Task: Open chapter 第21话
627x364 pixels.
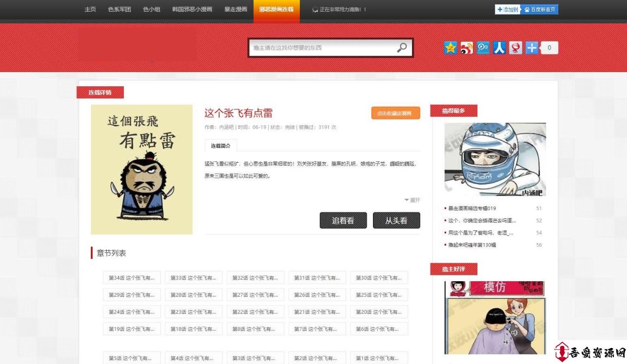Action: click(317, 312)
